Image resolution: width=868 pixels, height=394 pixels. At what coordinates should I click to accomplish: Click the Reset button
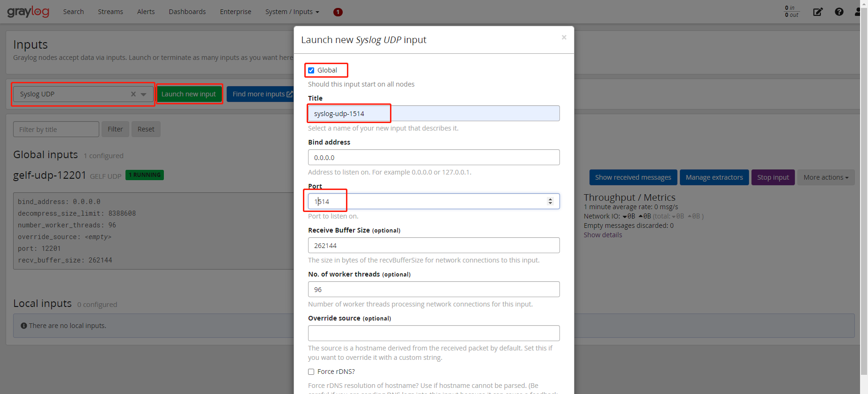coord(146,129)
